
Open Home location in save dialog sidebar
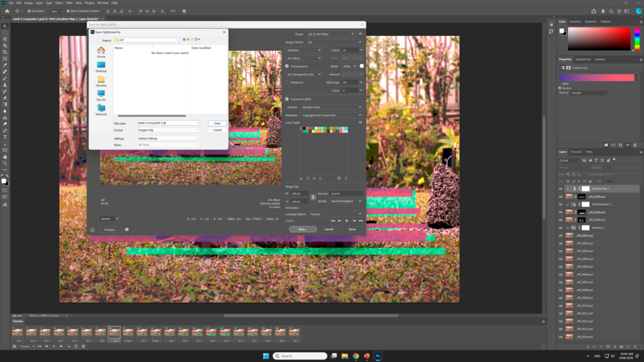[x=101, y=52]
